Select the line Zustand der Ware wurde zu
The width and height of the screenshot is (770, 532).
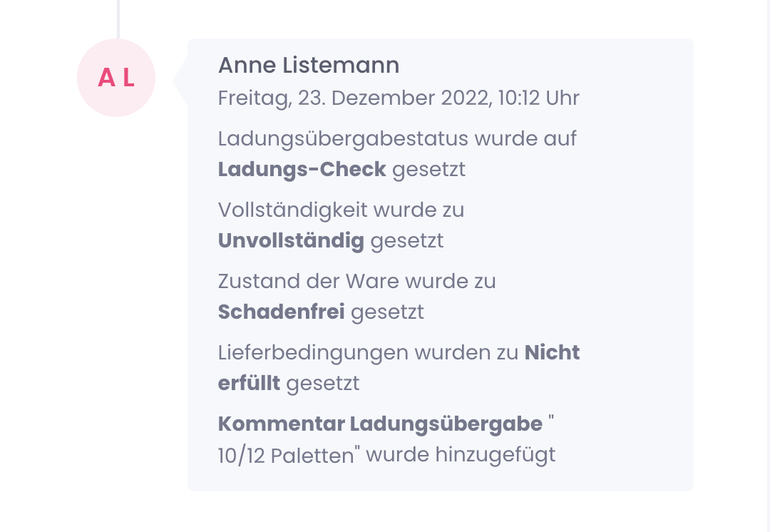[356, 281]
